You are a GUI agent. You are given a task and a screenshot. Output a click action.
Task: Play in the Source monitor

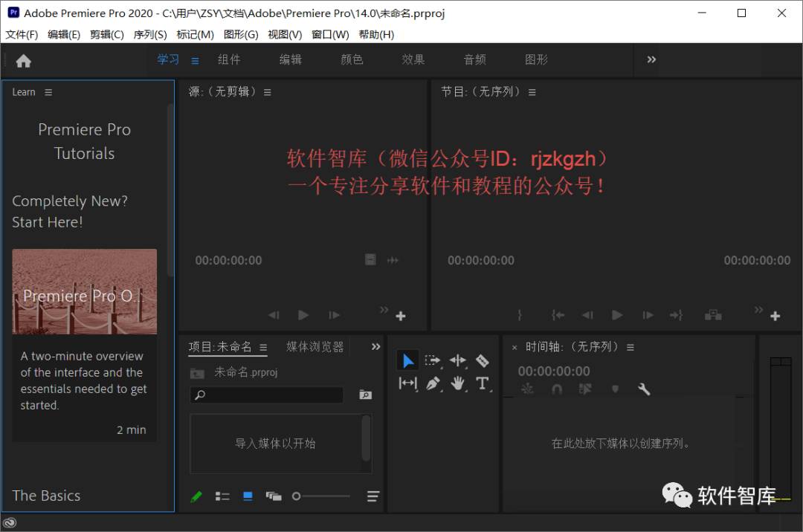coord(303,315)
